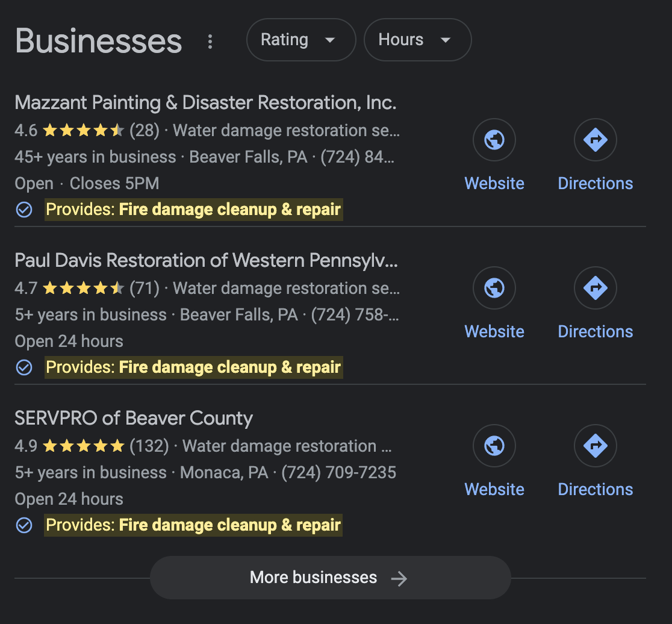Click the verified checkmark icon under SERVPRO
This screenshot has height=624, width=672.
pyautogui.click(x=24, y=525)
